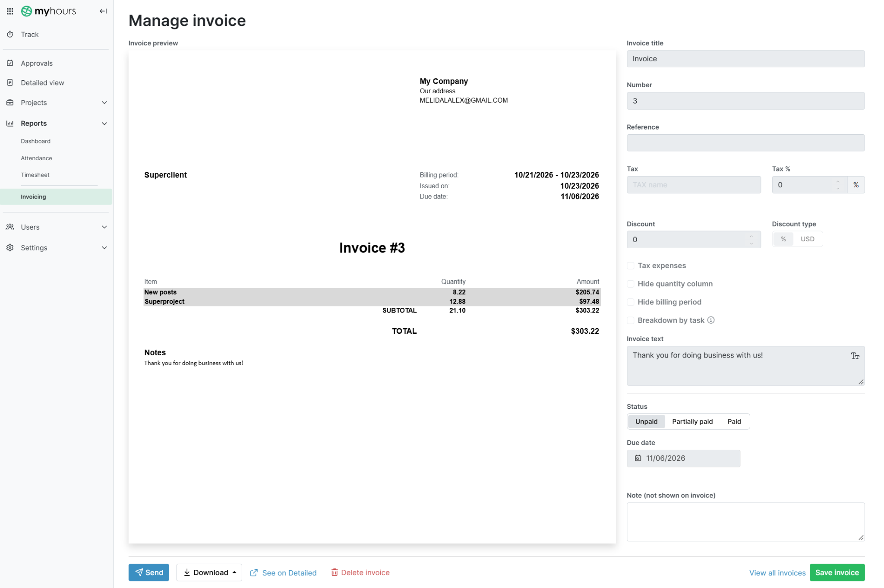Image resolution: width=884 pixels, height=588 pixels.
Task: Go to Invoicing
Action: [56, 196]
